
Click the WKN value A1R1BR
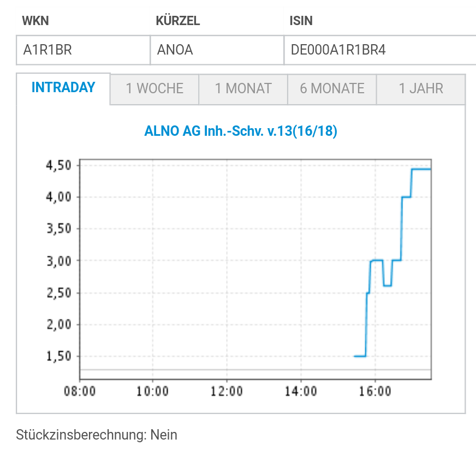[47, 50]
